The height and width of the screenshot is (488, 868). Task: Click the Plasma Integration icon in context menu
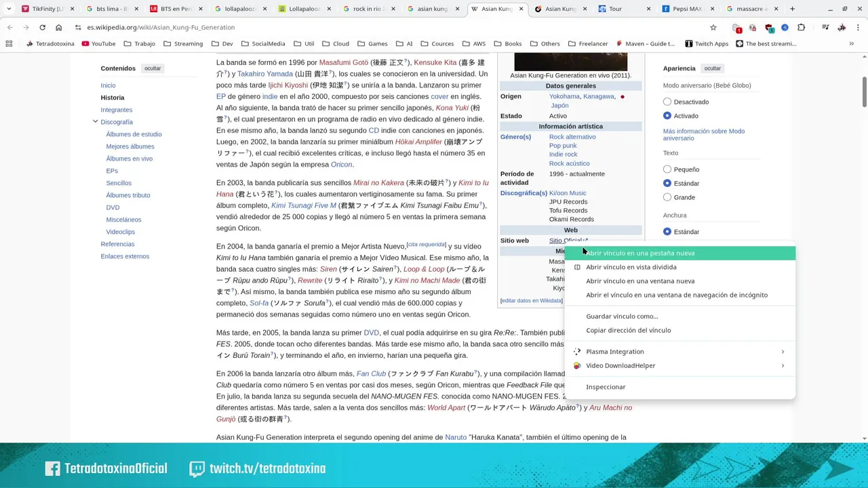pyautogui.click(x=577, y=352)
